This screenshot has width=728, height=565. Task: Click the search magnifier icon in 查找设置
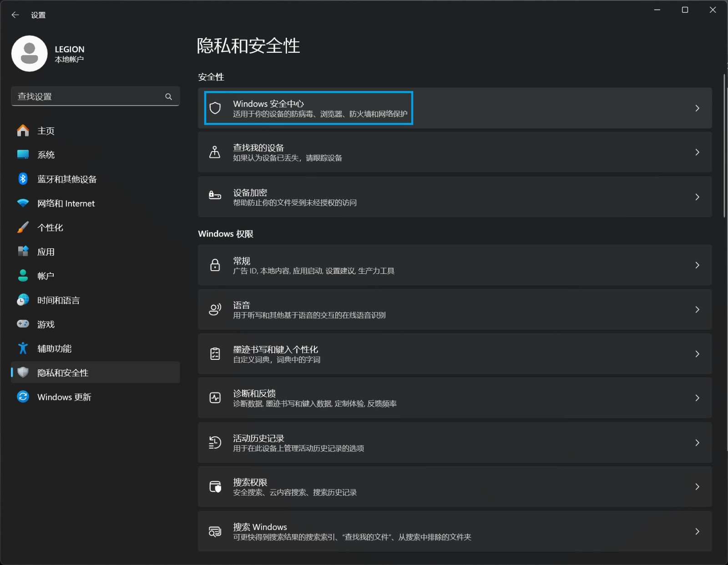pos(169,96)
